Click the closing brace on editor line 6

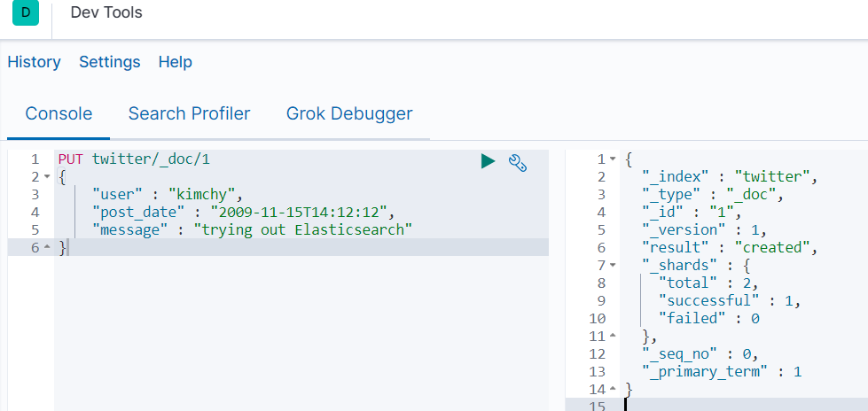pos(62,248)
